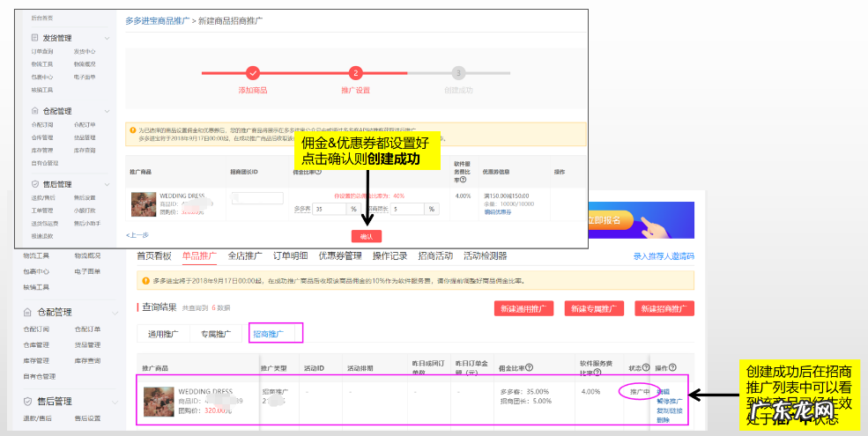Click 新建专属推广 button
Viewport: 868px width, 436px height.
594,309
